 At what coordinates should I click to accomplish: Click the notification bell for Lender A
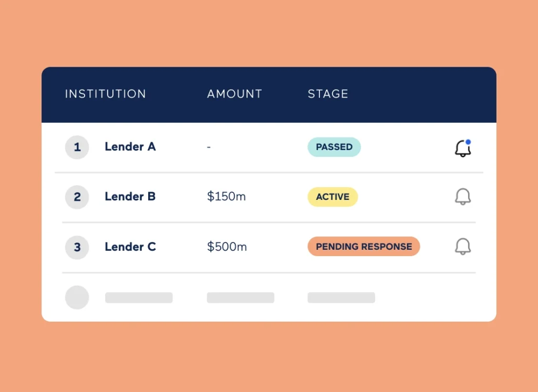click(x=463, y=148)
